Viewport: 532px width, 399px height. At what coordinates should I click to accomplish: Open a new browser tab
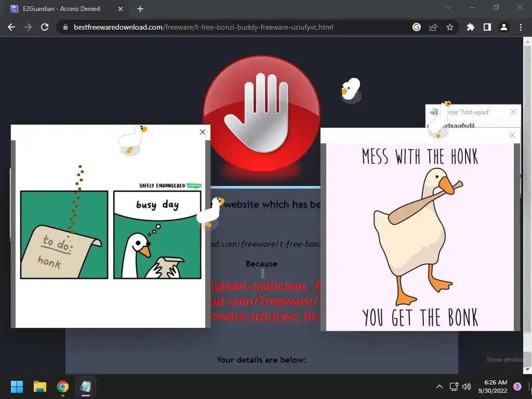pos(140,9)
